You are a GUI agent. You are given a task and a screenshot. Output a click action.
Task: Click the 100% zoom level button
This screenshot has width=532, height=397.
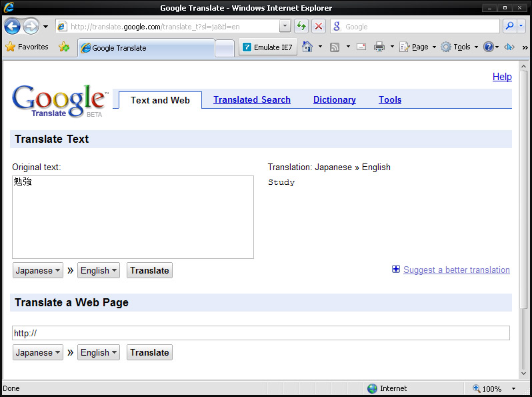coord(487,388)
